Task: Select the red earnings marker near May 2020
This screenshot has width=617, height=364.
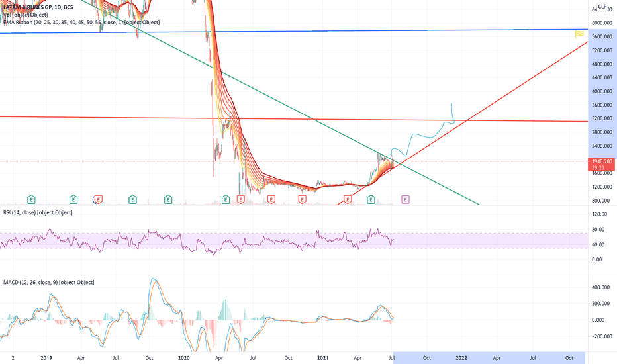Action: [x=240, y=199]
